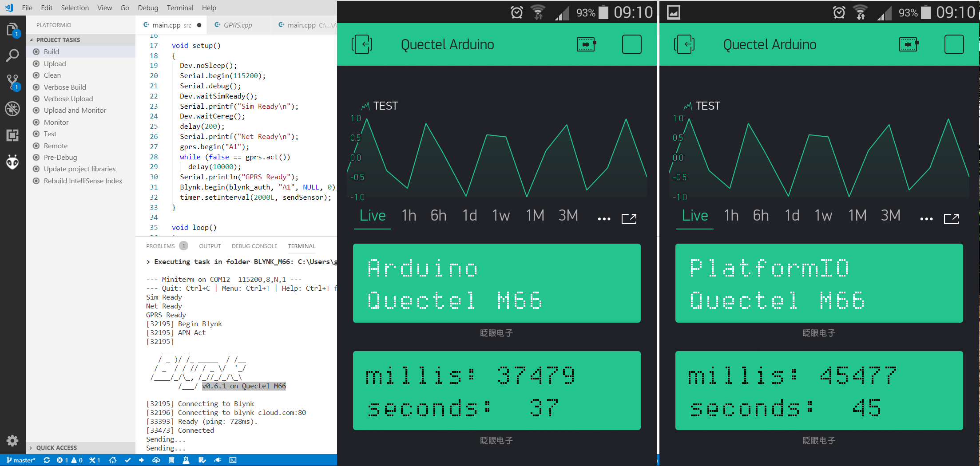The height and width of the screenshot is (466, 980).
Task: Open the Search view in activity bar
Action: tap(12, 55)
